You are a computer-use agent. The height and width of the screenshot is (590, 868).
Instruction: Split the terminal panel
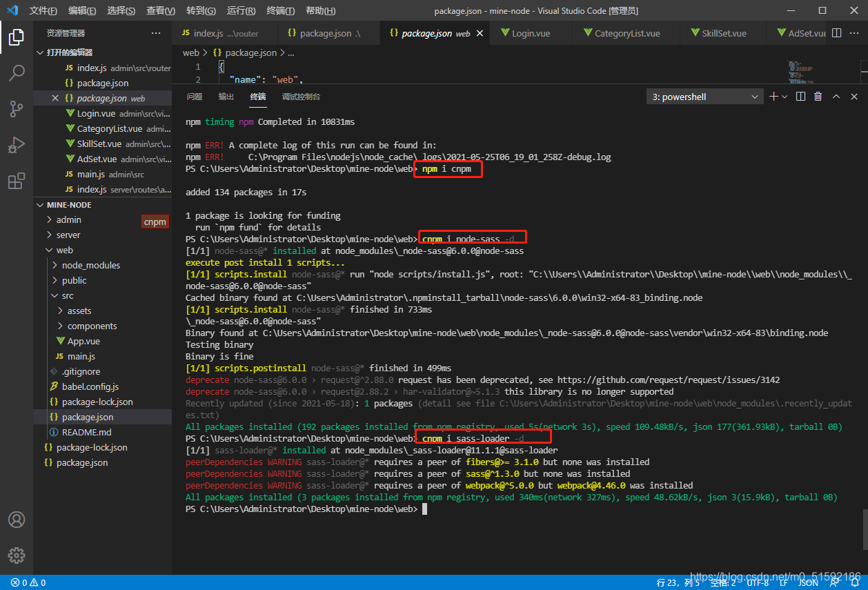[x=800, y=97]
